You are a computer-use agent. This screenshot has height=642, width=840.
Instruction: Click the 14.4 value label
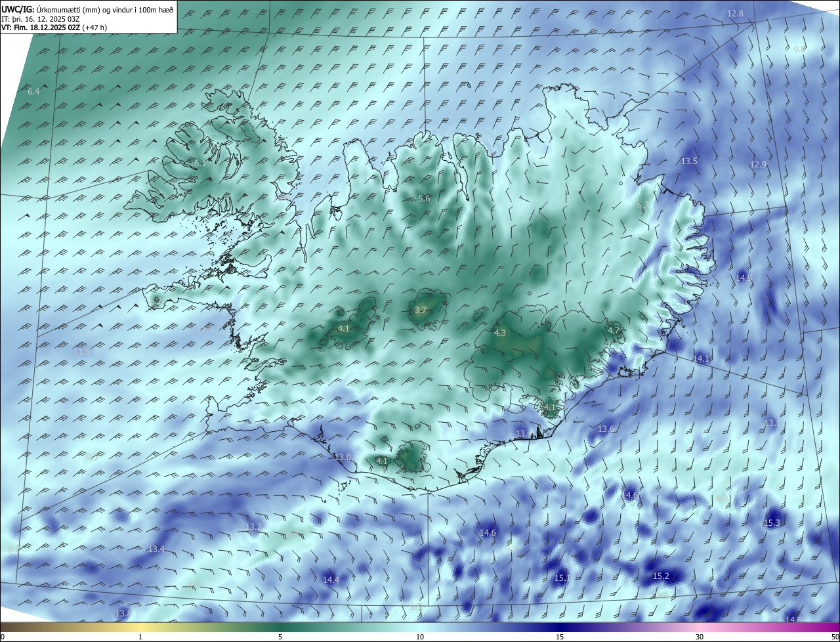pyautogui.click(x=331, y=580)
